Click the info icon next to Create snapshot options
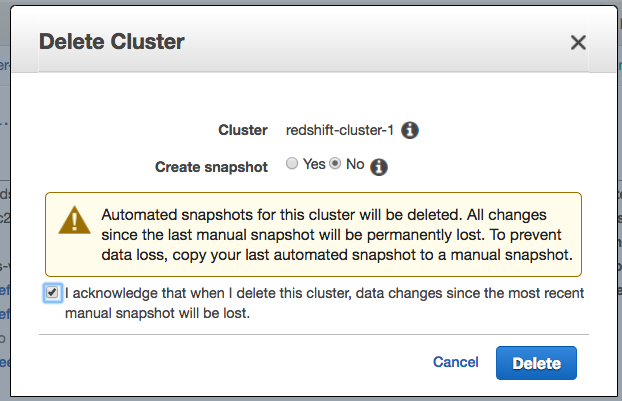 pos(379,168)
